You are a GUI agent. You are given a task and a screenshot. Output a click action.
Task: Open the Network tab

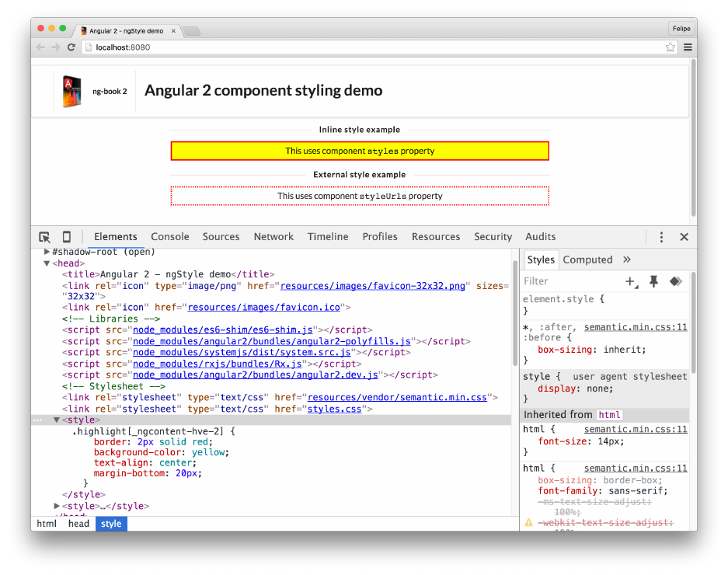273,237
